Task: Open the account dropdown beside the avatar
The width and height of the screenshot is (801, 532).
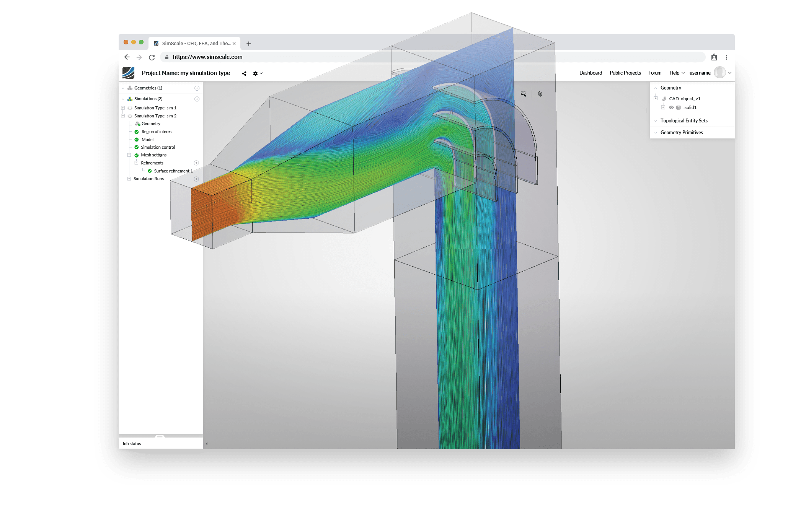Action: 730,73
